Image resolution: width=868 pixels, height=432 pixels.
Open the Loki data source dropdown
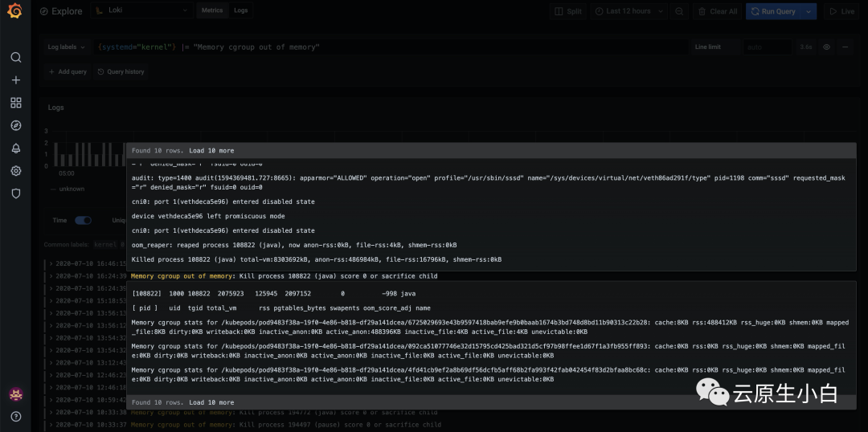pyautogui.click(x=141, y=11)
